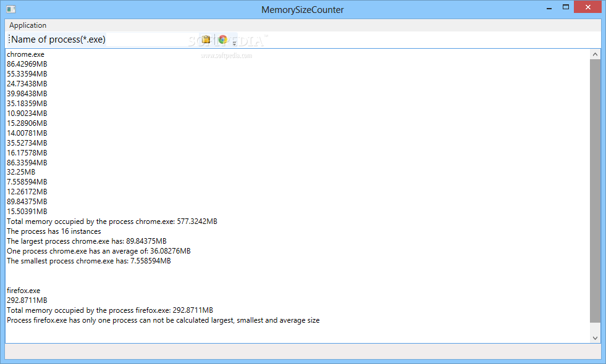
Task: Focus the process name input field
Action: pyautogui.click(x=153, y=39)
